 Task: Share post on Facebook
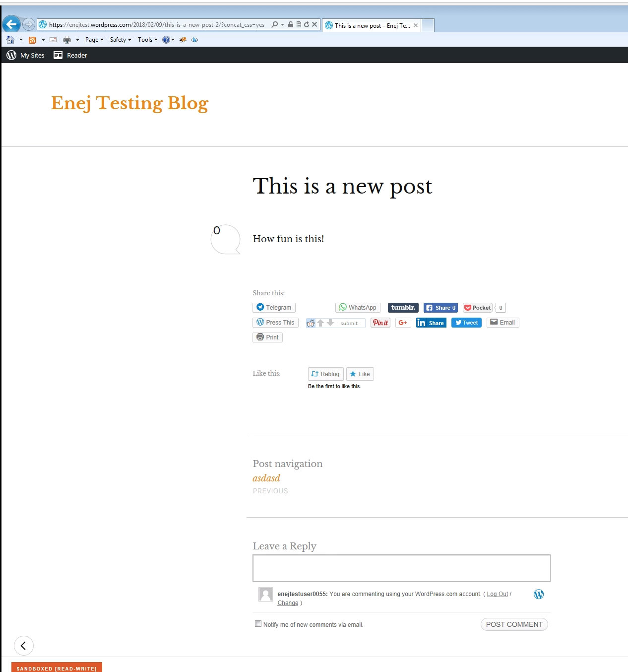coord(440,308)
